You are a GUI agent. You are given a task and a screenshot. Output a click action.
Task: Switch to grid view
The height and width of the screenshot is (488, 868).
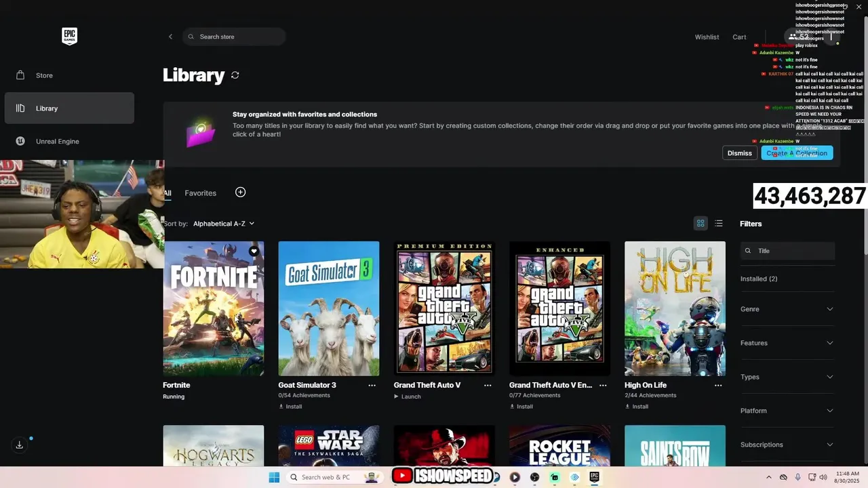point(701,224)
